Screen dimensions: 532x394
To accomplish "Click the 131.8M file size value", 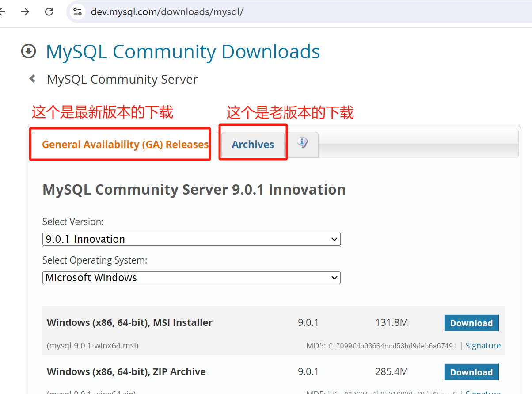I will tap(391, 323).
